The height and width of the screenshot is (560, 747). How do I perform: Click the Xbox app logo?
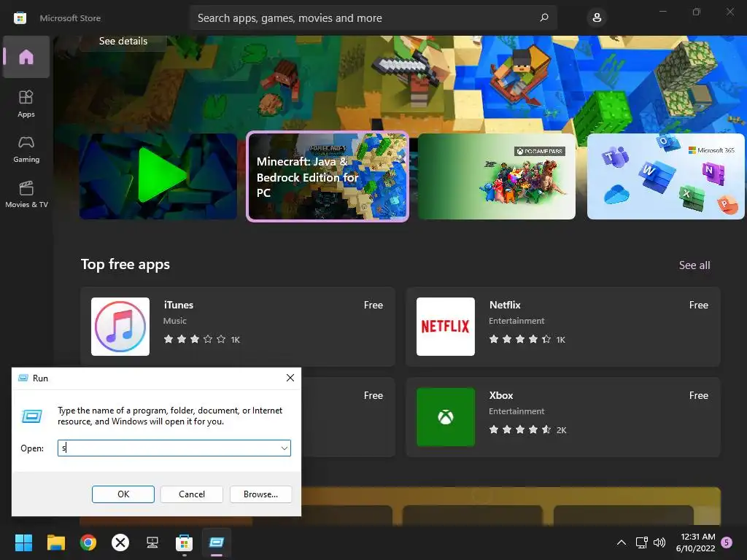coord(446,417)
